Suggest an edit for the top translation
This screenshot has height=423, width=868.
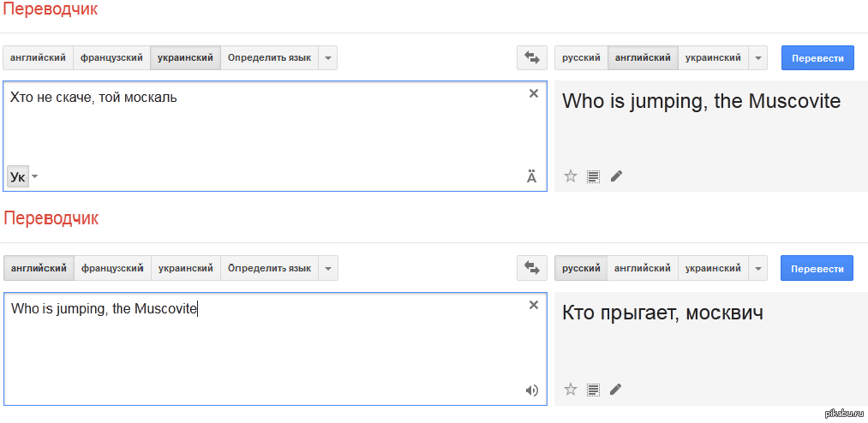(616, 176)
